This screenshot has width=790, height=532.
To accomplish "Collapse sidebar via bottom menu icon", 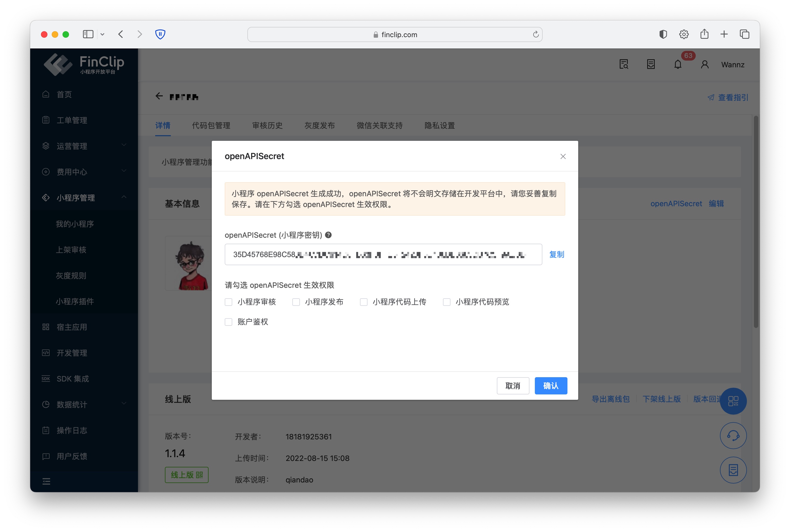I will coord(46,481).
